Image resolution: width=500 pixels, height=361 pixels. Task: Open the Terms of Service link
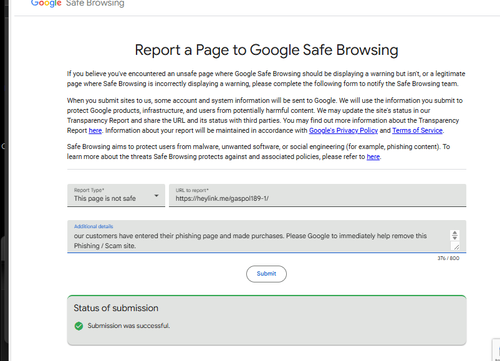pyautogui.click(x=417, y=131)
